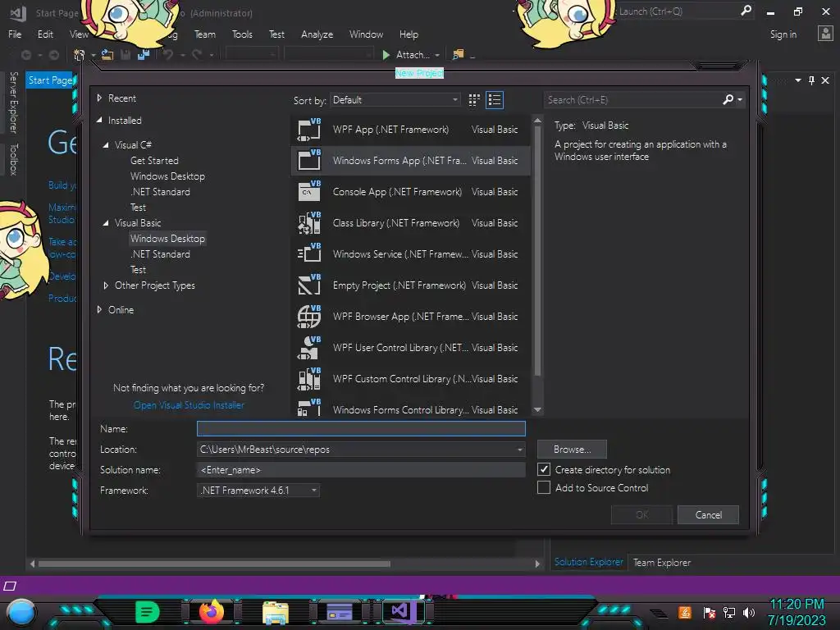Select the Console App template icon
The height and width of the screenshot is (630, 840).
(309, 191)
